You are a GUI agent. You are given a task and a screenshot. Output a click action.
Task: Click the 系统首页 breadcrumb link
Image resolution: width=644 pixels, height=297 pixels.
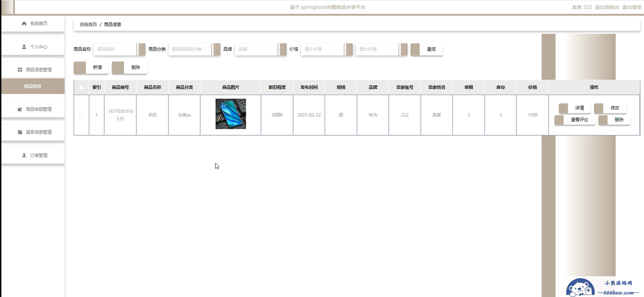tap(88, 24)
